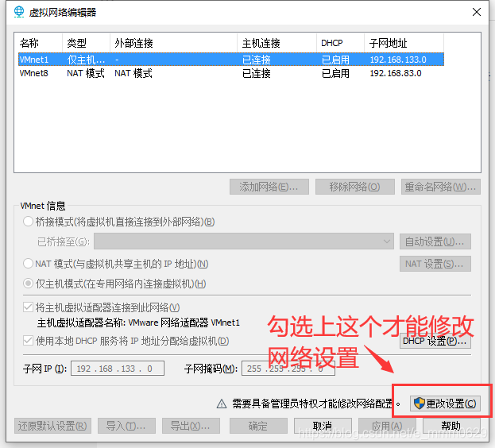Viewport: 495px width, 448px height.
Task: Click the 帮助 button
Action: (451, 426)
